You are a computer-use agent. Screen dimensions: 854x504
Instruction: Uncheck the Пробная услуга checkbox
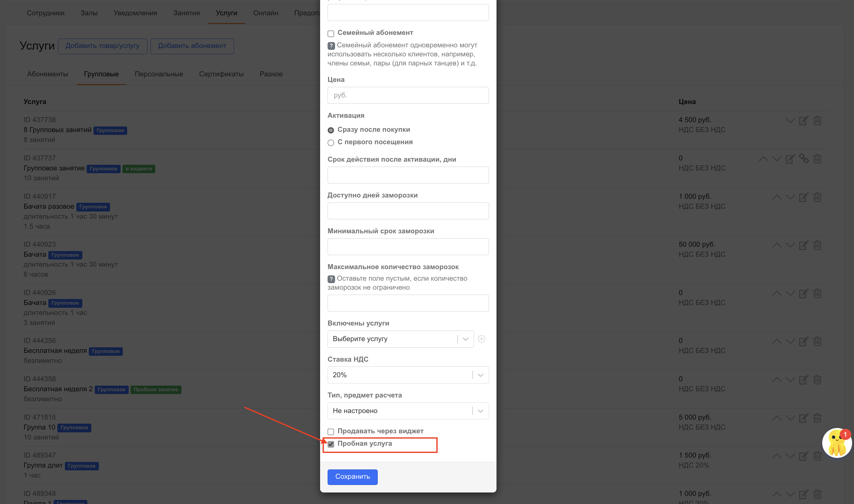331,444
